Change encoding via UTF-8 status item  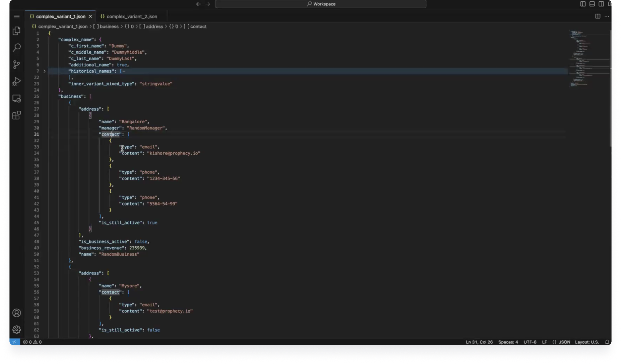530,342
